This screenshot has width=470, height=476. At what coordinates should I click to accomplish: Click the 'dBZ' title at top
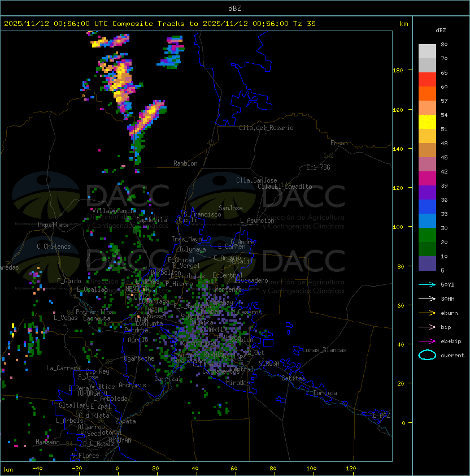point(235,8)
